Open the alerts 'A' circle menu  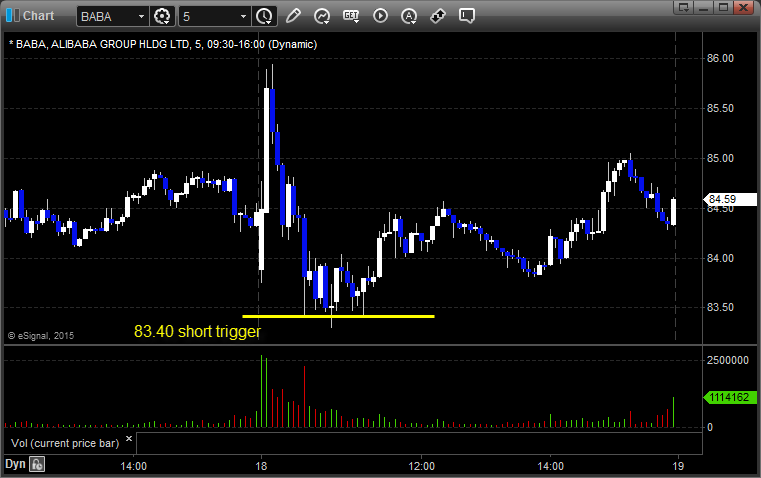(409, 16)
